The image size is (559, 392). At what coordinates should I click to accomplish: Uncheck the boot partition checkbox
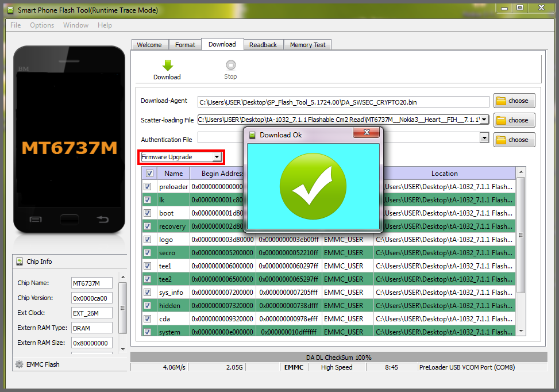pyautogui.click(x=147, y=213)
